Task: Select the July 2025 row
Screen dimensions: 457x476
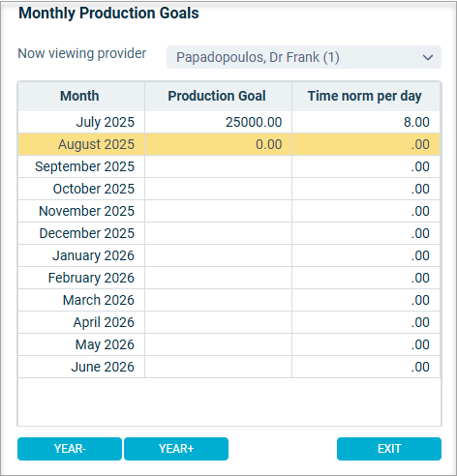Action: pyautogui.click(x=228, y=122)
